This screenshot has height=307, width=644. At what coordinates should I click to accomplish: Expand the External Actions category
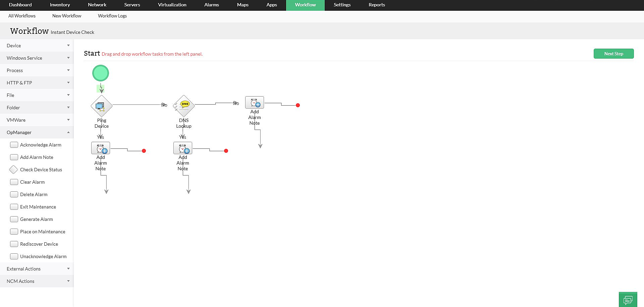(37, 269)
